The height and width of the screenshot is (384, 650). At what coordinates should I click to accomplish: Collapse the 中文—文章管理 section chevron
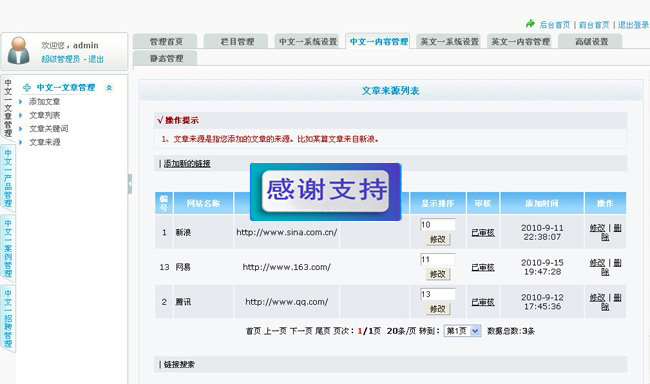pyautogui.click(x=109, y=87)
